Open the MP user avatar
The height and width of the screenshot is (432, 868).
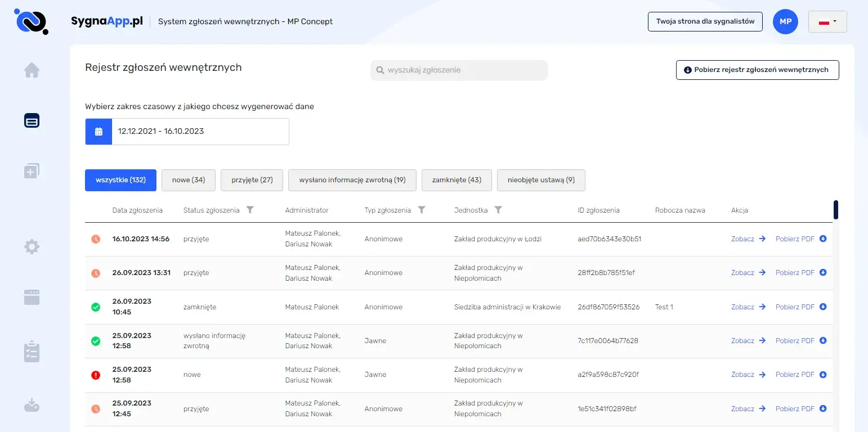(x=785, y=22)
